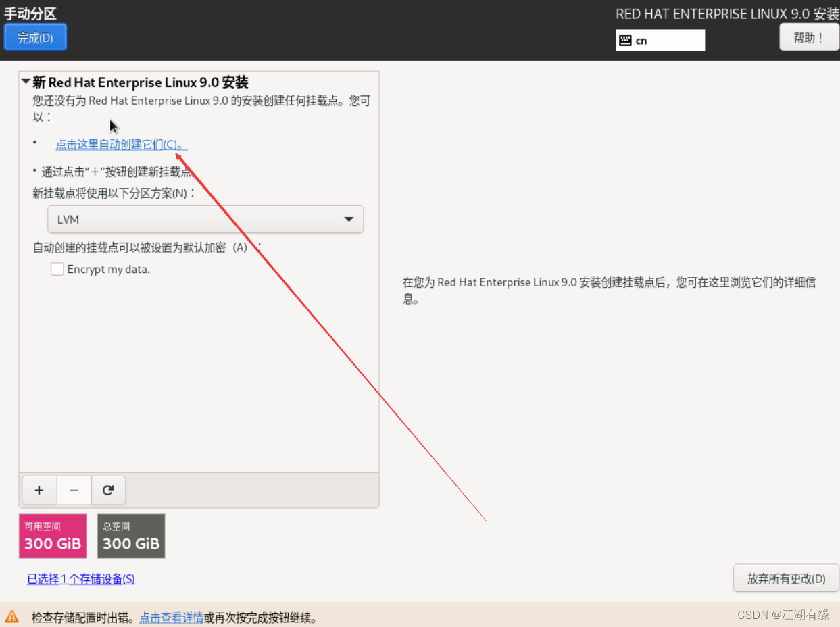Viewport: 840px width, 627px height.
Task: Click the 可用空间 300 GiB box
Action: 53,536
